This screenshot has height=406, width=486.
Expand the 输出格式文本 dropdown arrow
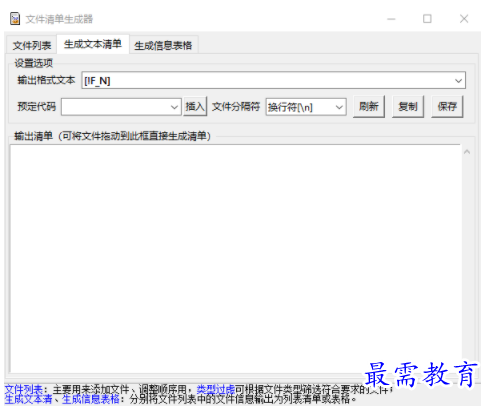459,81
